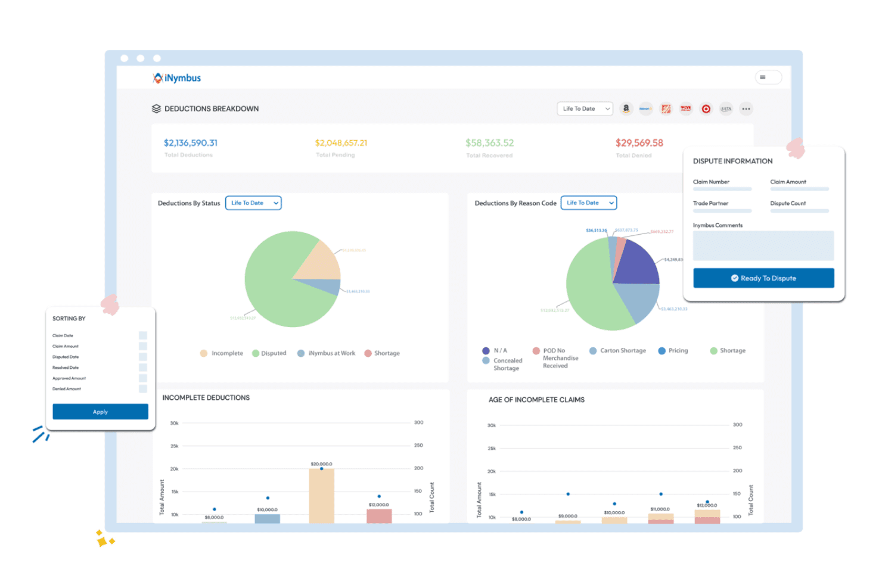The image size is (882, 588).
Task: Check the Claim Date sorting box
Action: coord(143,335)
